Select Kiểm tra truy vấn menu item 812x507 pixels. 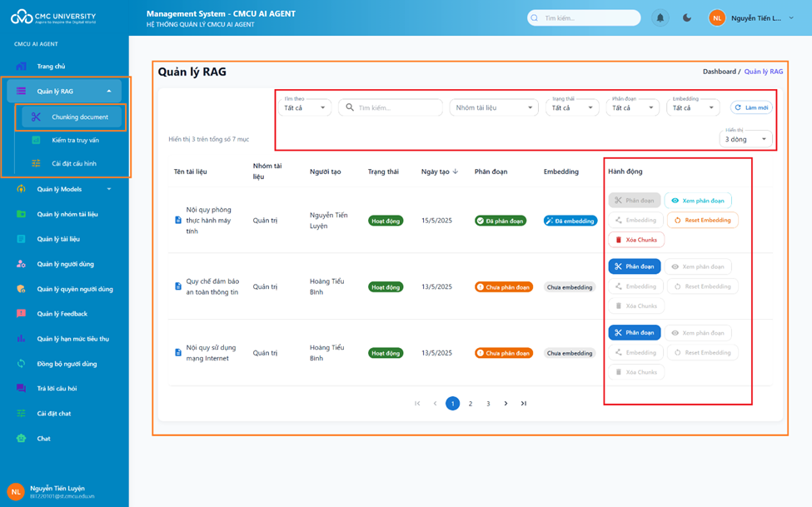pyautogui.click(x=75, y=140)
